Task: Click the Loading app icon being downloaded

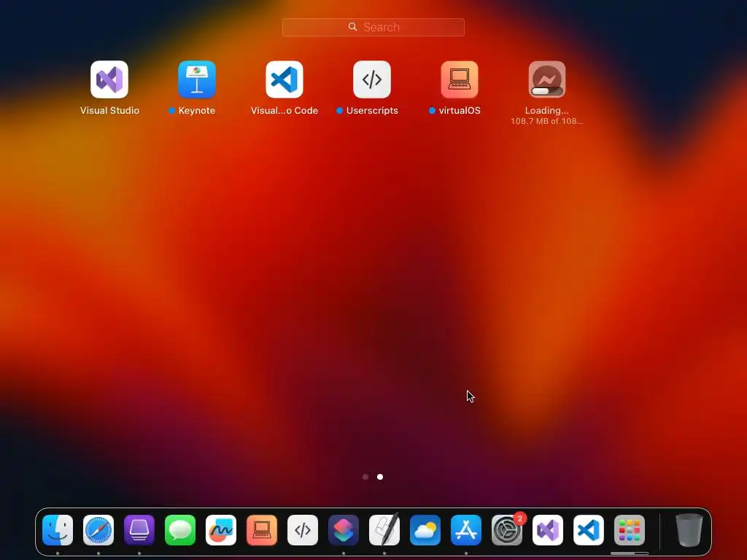Action: point(547,79)
